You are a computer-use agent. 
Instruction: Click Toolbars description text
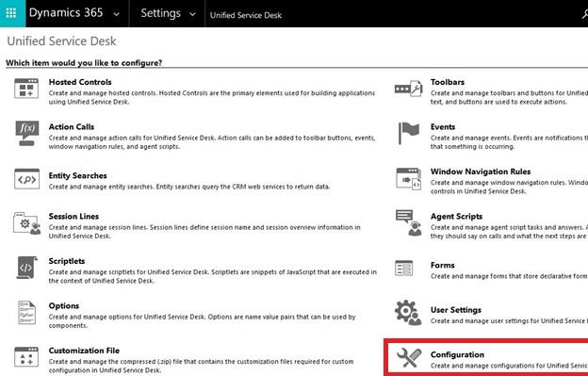[x=509, y=97]
